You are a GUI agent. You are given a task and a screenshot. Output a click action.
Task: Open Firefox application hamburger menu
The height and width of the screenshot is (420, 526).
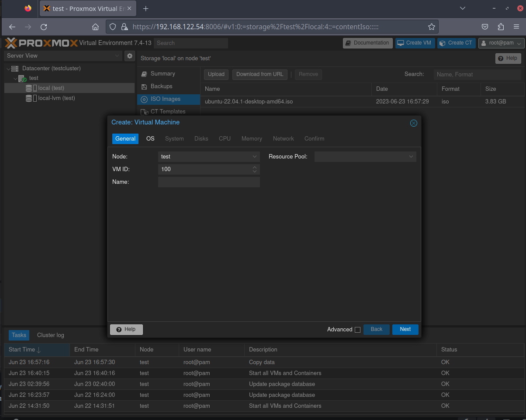[x=517, y=27]
